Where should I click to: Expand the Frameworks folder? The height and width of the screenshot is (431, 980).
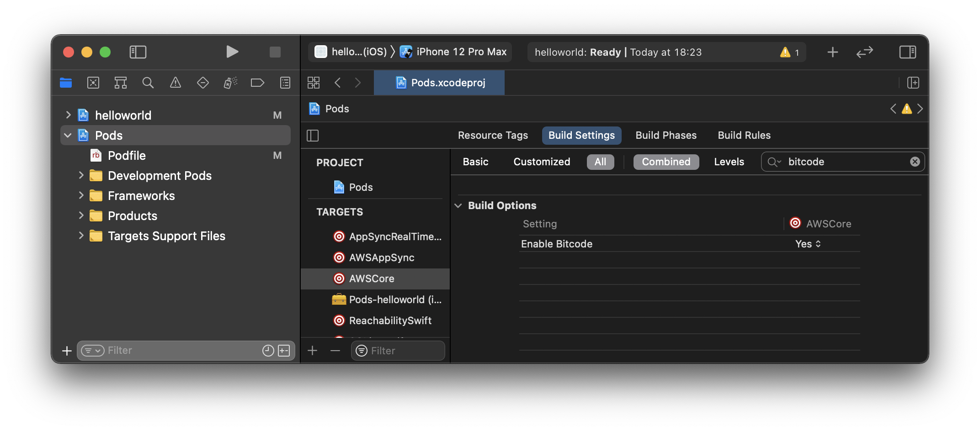click(81, 195)
